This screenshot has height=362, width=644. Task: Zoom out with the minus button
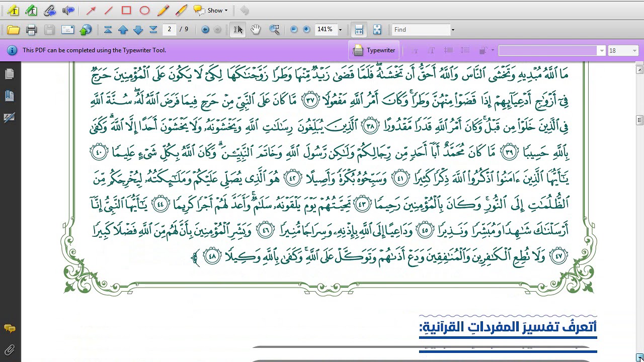click(x=294, y=30)
